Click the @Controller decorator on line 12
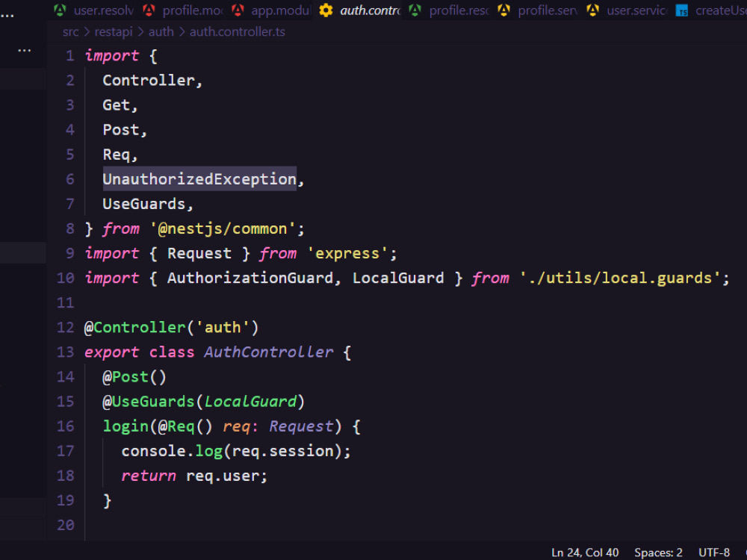Screen dimensions: 747x560 [x=134, y=328]
